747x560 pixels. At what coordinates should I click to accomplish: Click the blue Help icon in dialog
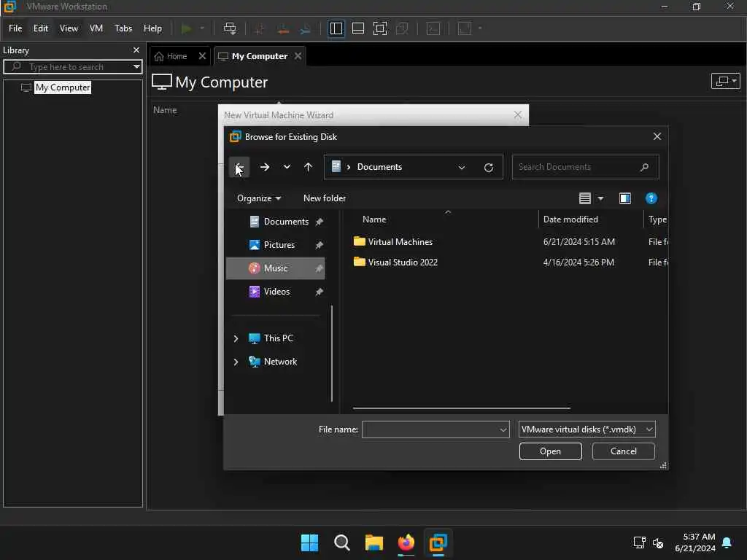pyautogui.click(x=651, y=198)
